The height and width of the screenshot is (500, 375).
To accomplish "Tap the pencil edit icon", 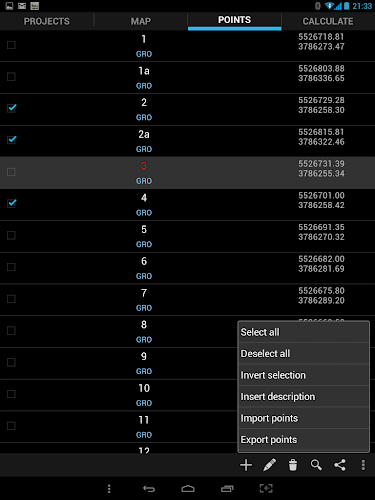I will pos(269,465).
